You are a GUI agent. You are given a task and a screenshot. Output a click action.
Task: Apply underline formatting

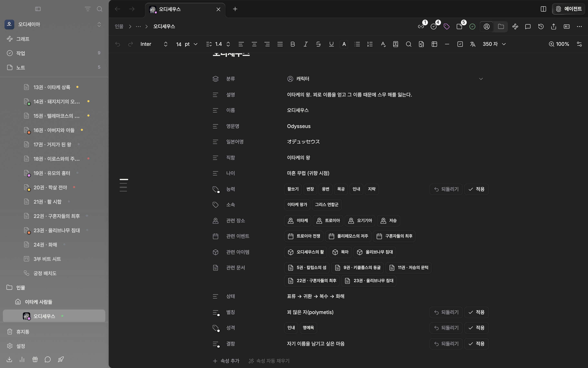(331, 44)
